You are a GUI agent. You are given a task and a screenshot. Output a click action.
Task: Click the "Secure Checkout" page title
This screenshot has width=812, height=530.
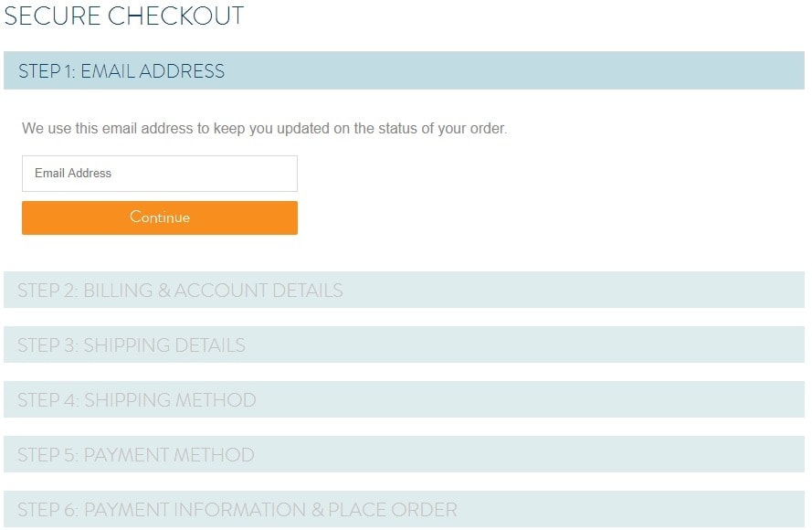(124, 16)
